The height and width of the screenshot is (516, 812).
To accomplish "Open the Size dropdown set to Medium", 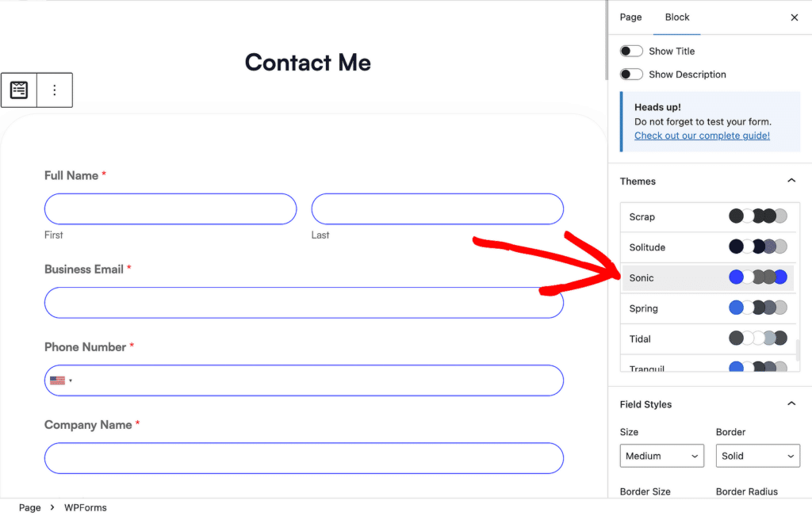I will pyautogui.click(x=662, y=456).
